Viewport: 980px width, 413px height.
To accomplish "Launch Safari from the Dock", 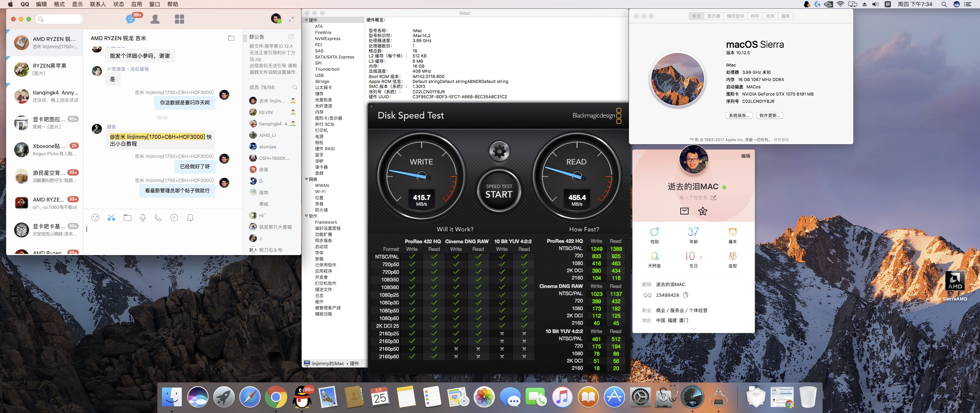I will pyautogui.click(x=250, y=397).
